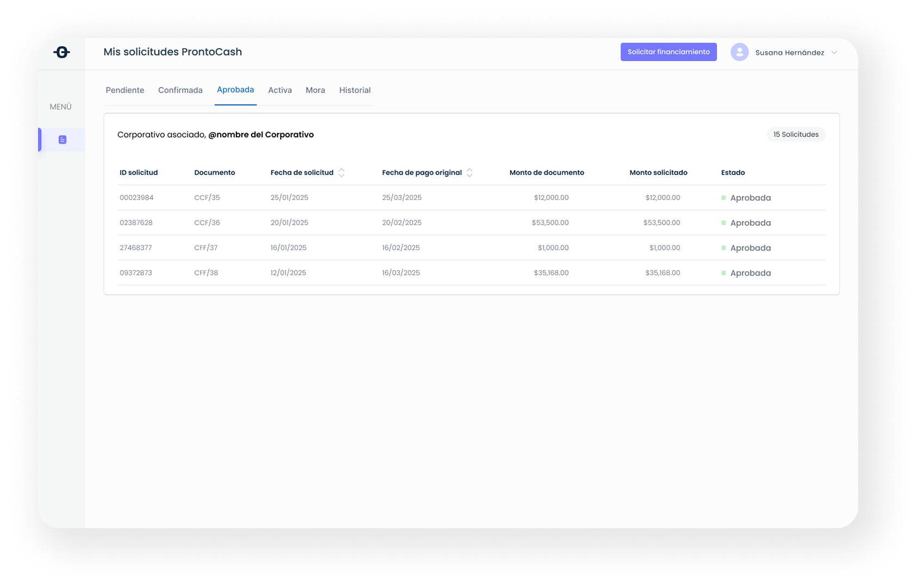The height and width of the screenshot is (588, 918).
Task: Click Susana Hernández's profile avatar icon
Action: 739,52
